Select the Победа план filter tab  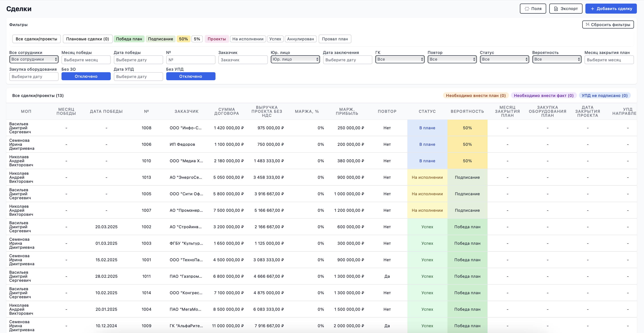click(129, 39)
